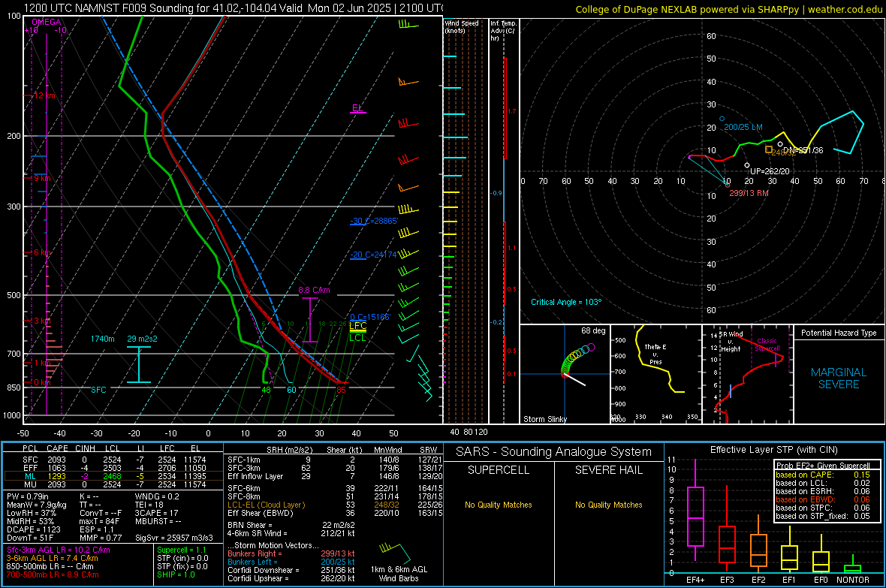Screen dimensions: 886x588
Task: Click the Critical Angle = 103° text
Action: pos(566,302)
